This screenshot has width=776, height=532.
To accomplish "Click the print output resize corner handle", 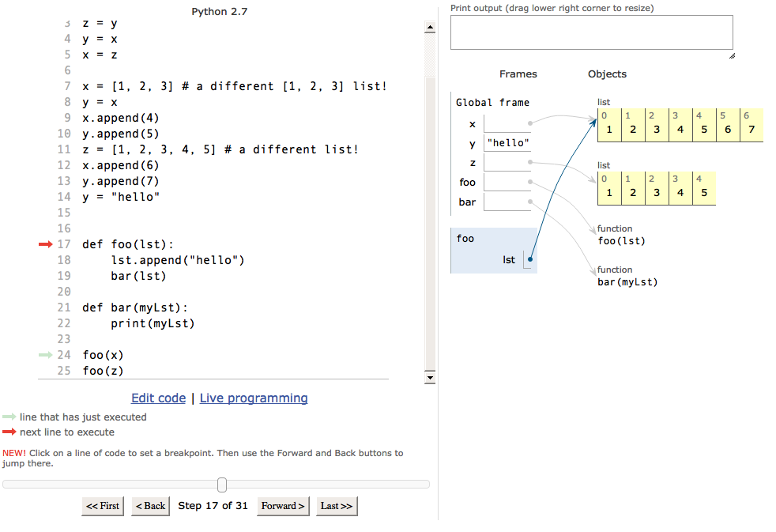I will [x=732, y=56].
